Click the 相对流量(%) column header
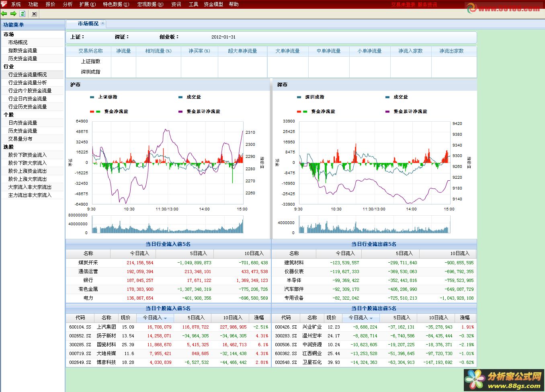The height and width of the screenshot is (392, 545). pos(158,51)
